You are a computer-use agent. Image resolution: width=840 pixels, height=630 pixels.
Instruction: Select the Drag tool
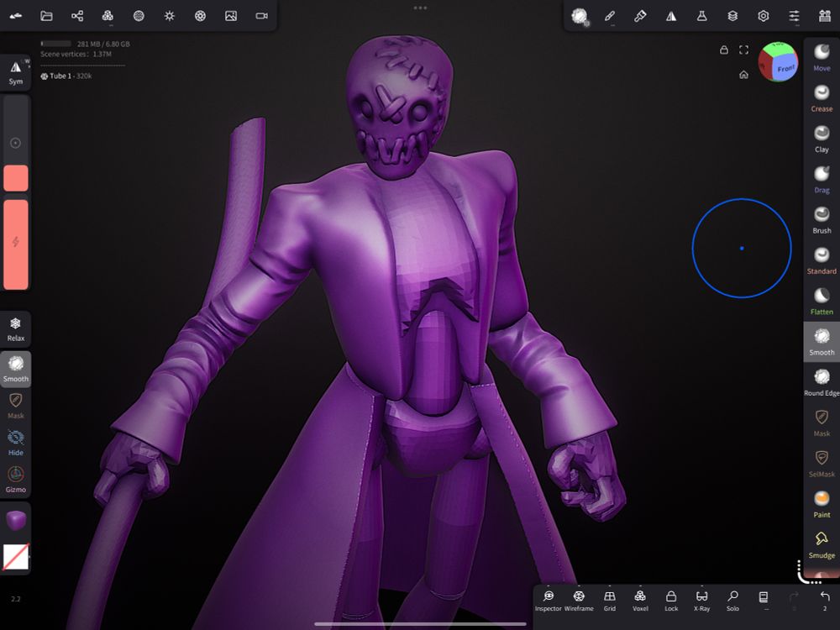[x=822, y=180]
